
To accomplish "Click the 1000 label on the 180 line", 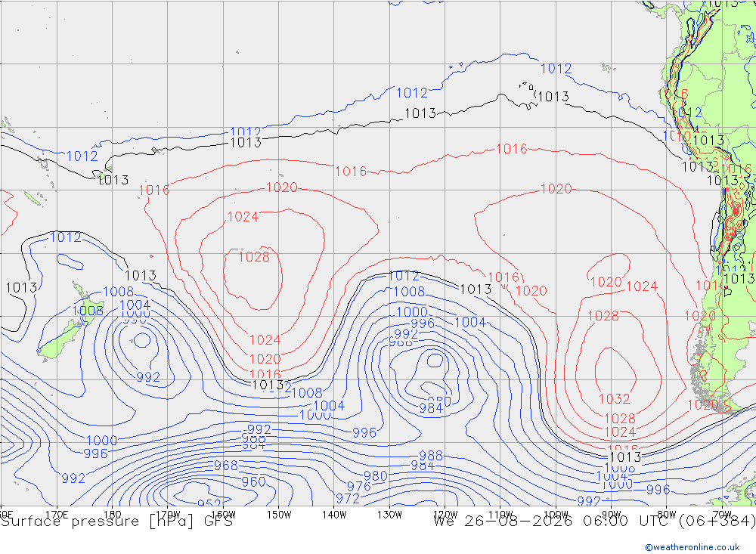I will tap(102, 441).
